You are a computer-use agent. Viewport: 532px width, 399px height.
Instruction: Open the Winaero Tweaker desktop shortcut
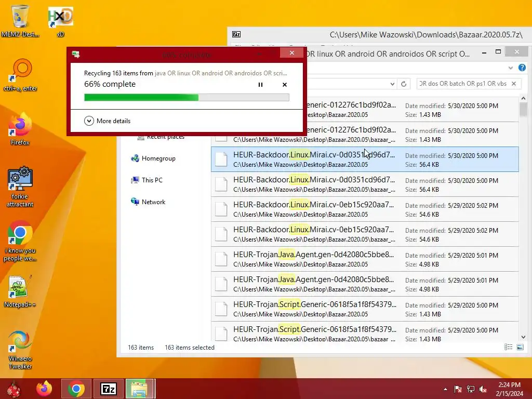20,350
